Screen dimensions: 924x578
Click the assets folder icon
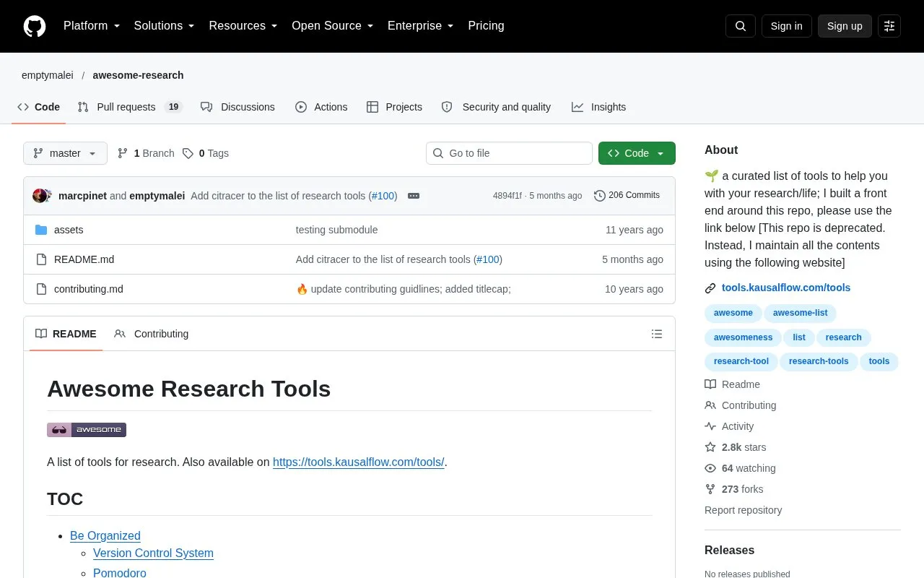point(41,230)
